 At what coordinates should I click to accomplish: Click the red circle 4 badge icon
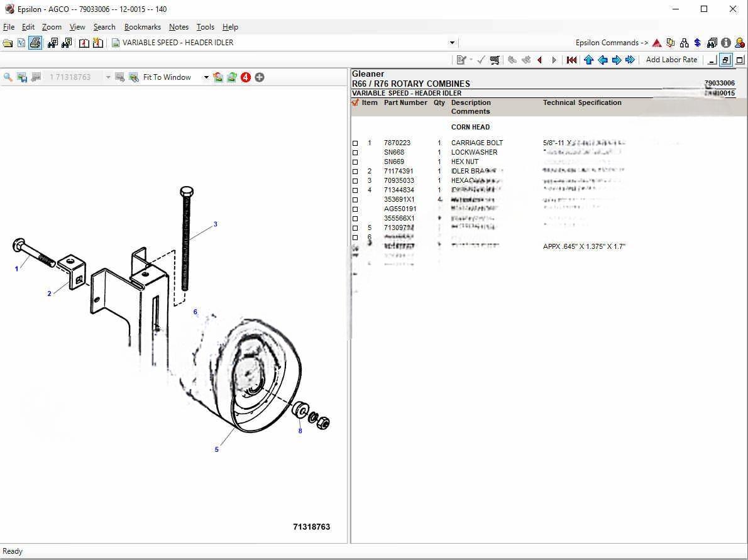pyautogui.click(x=246, y=77)
